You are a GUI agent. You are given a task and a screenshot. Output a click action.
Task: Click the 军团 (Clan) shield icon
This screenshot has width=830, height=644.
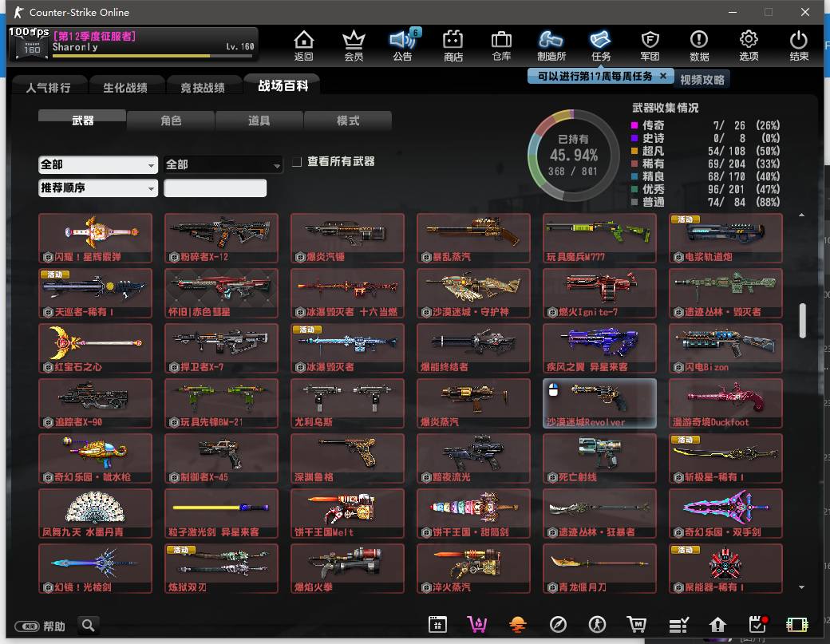650,45
